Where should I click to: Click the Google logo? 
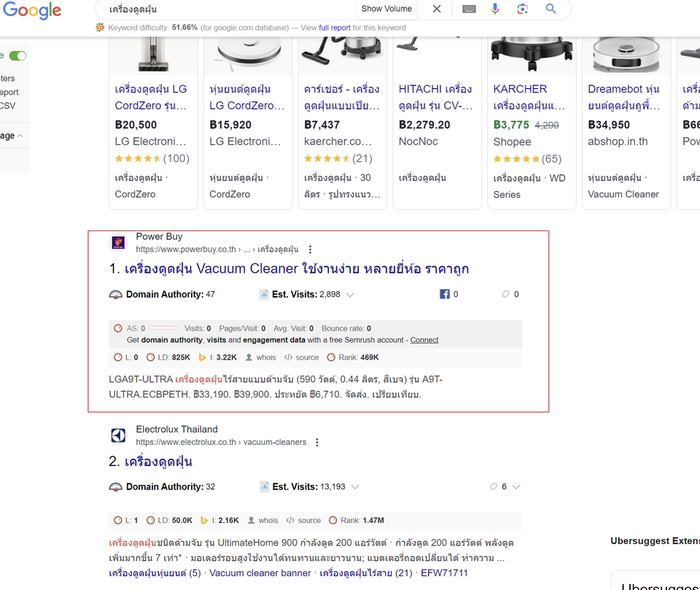[x=32, y=10]
